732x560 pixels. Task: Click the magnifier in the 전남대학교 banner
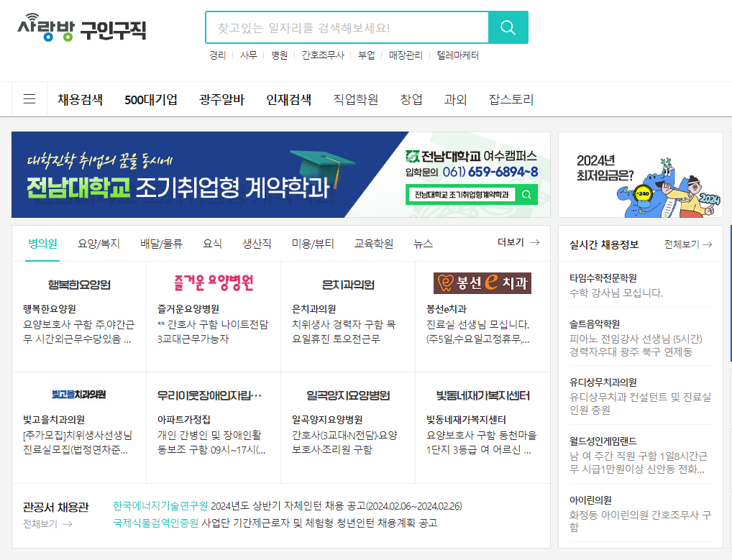pyautogui.click(x=526, y=195)
